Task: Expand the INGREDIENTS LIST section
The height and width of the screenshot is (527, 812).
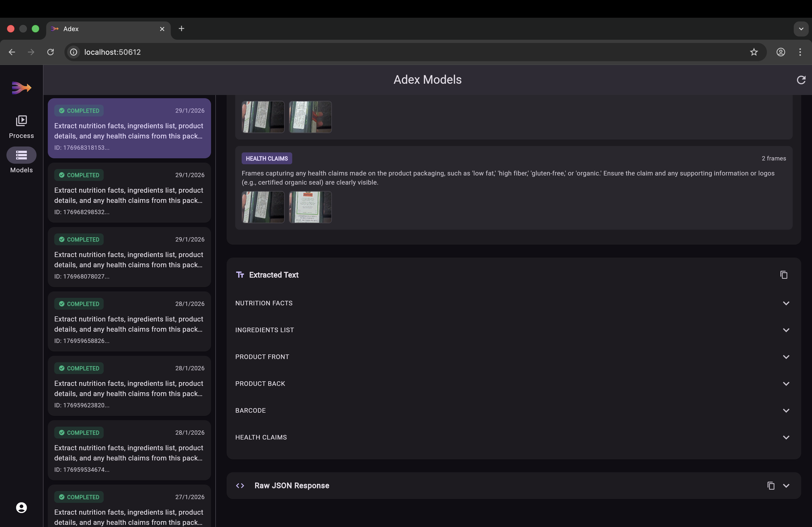Action: pos(786,330)
